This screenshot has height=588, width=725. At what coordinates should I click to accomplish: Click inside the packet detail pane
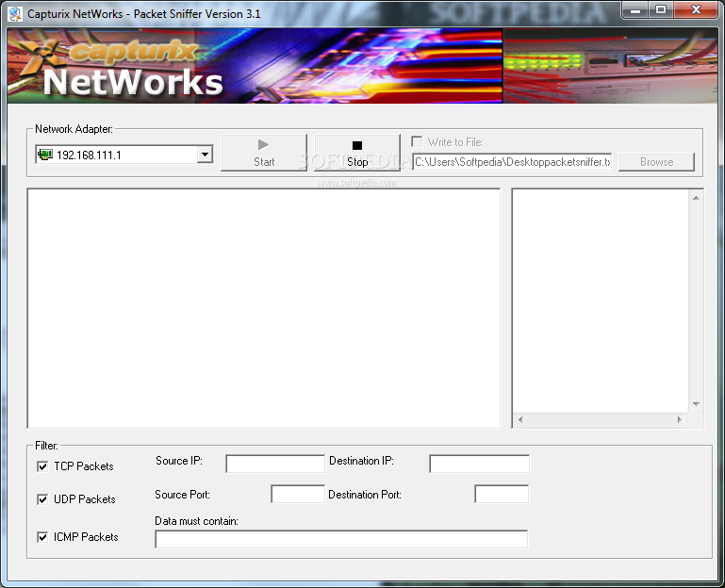point(601,302)
